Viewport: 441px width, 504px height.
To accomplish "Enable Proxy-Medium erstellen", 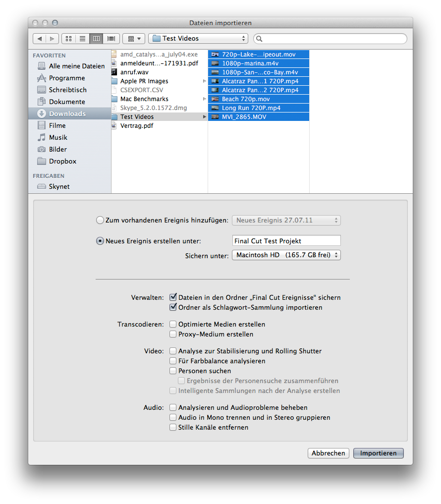I will pos(173,334).
